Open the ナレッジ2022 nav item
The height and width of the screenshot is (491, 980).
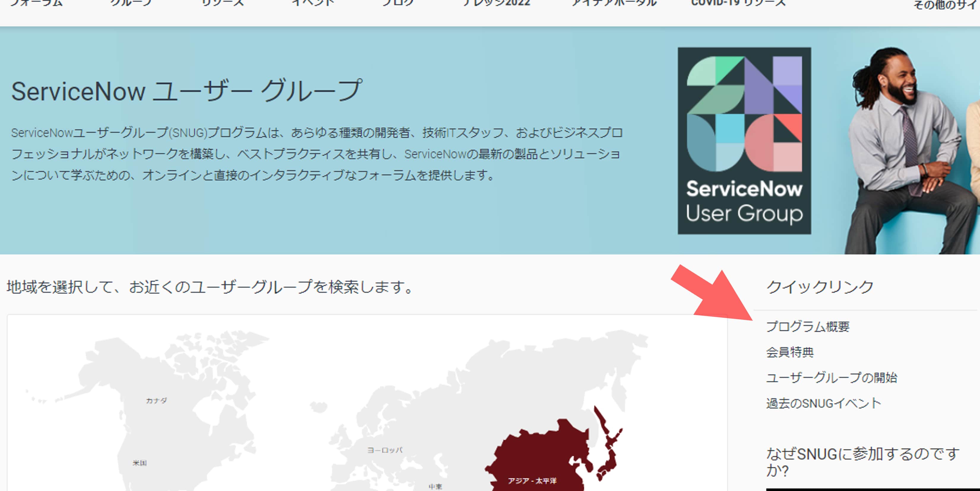click(x=496, y=3)
